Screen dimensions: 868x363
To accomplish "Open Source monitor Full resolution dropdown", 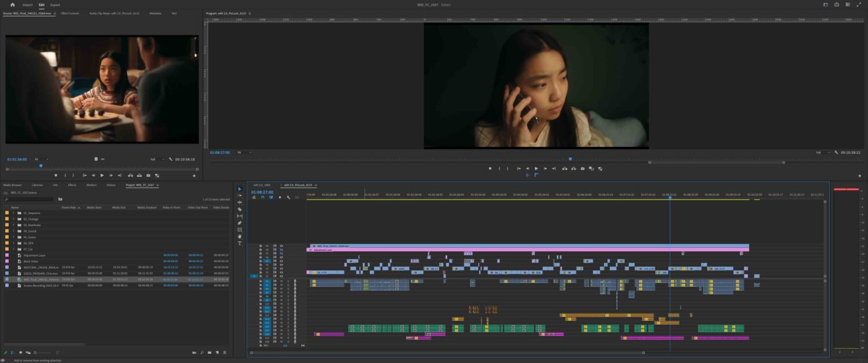I will click(157, 159).
